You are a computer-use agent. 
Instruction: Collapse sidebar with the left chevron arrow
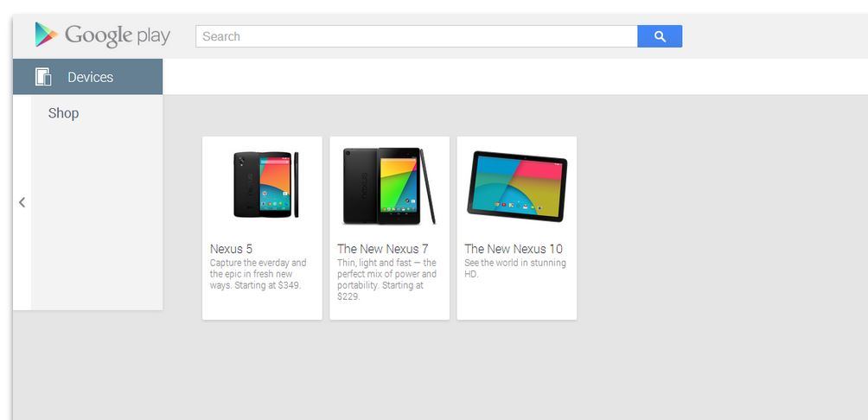pyautogui.click(x=22, y=202)
